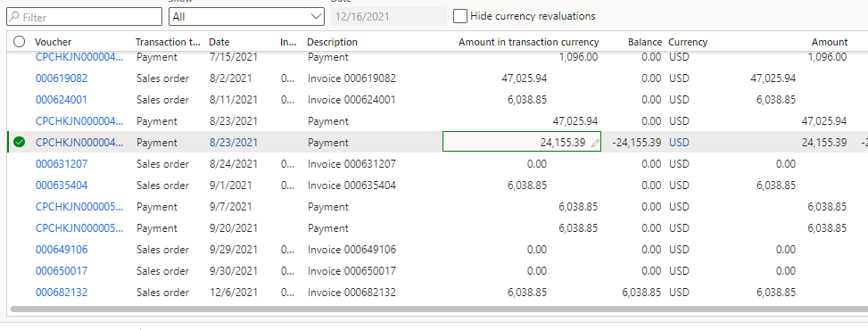Open CPCHKJN voucher dated 9/20/2021

click(79, 228)
